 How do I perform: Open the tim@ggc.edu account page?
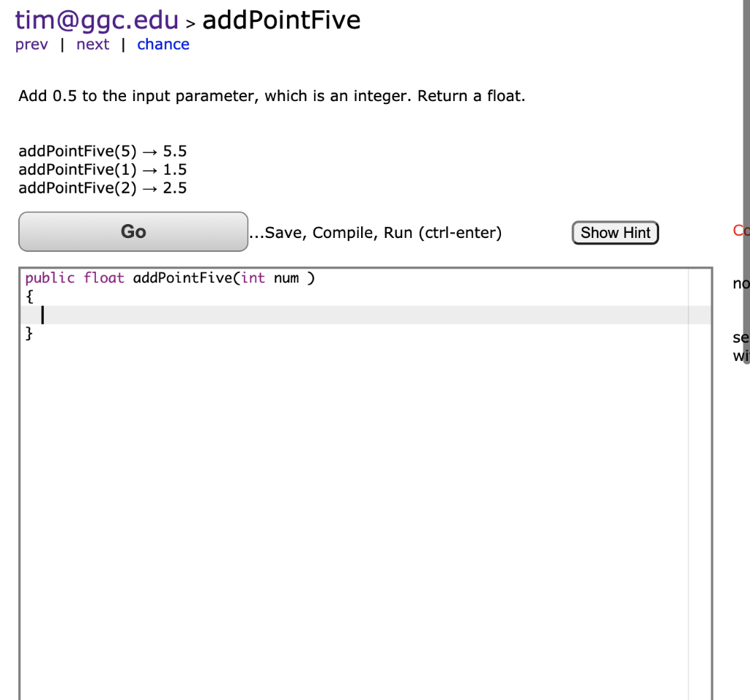click(x=96, y=19)
